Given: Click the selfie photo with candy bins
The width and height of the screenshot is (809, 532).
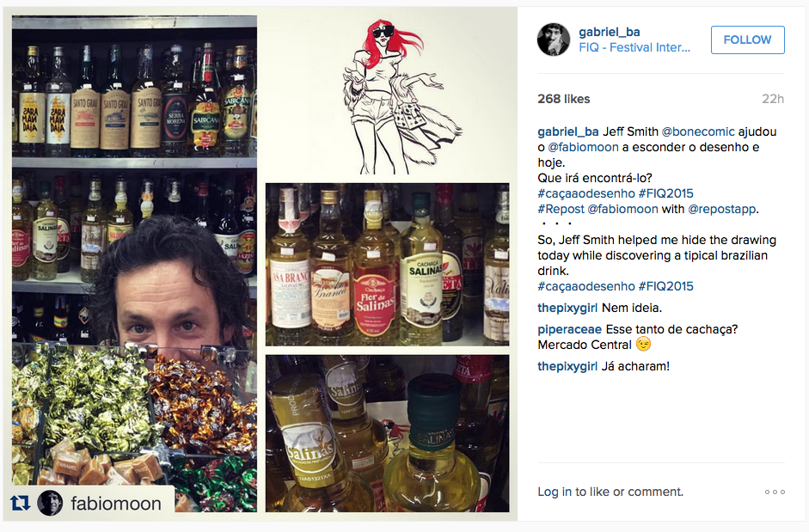Looking at the screenshot, I should pos(134,264).
